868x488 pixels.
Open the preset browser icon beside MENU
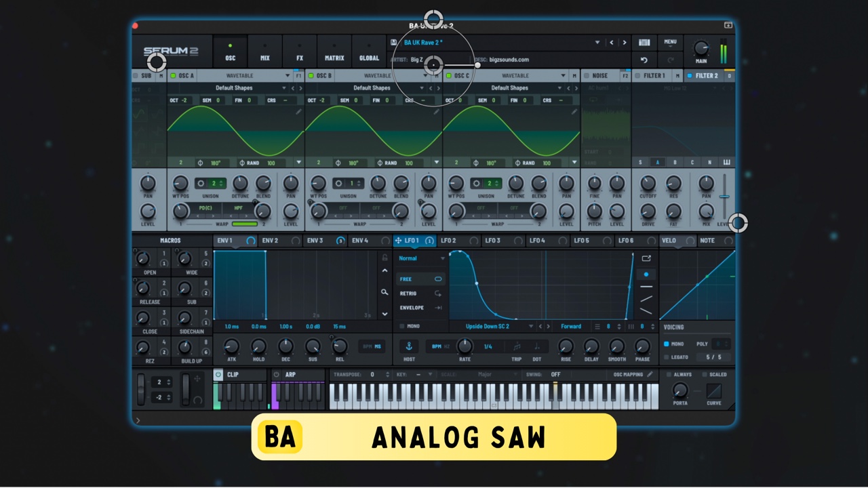[x=644, y=43]
